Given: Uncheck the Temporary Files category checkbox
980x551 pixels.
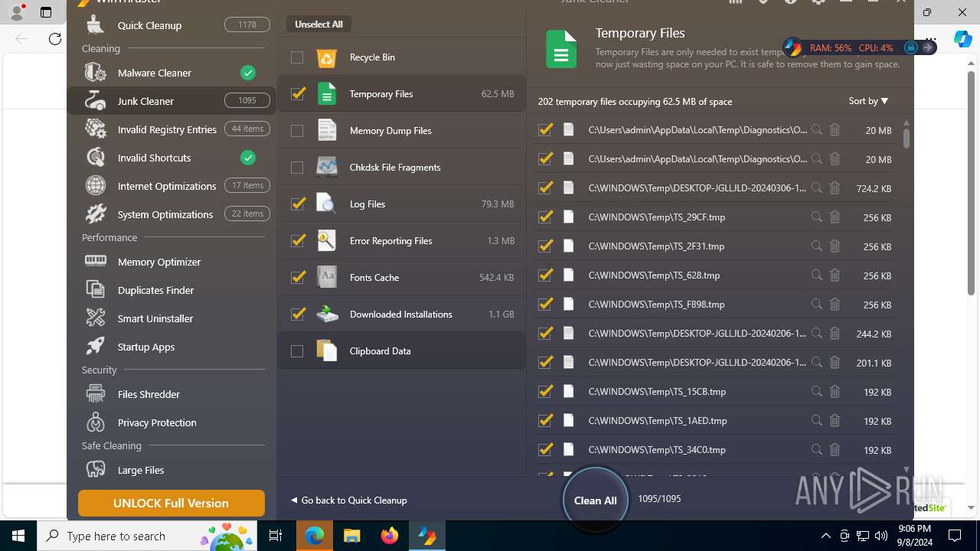Looking at the screenshot, I should point(298,94).
